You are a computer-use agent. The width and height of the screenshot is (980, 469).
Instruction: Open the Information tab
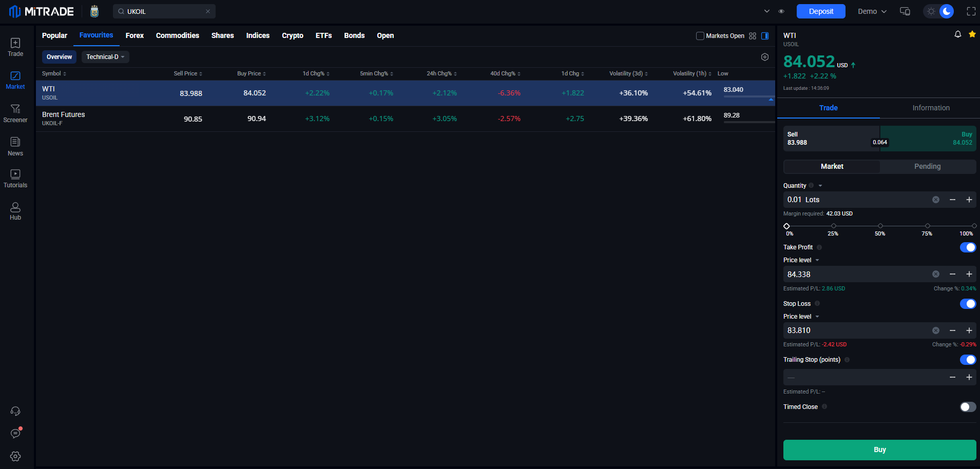point(931,108)
